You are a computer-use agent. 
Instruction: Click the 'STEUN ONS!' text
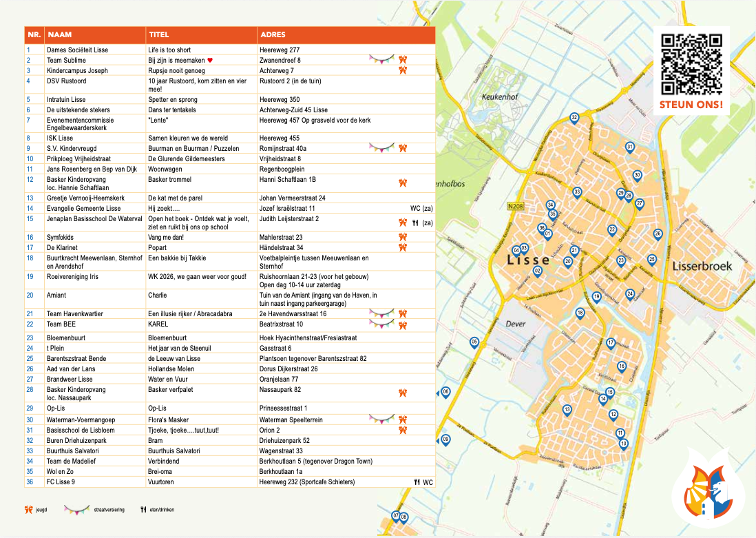coord(691,105)
